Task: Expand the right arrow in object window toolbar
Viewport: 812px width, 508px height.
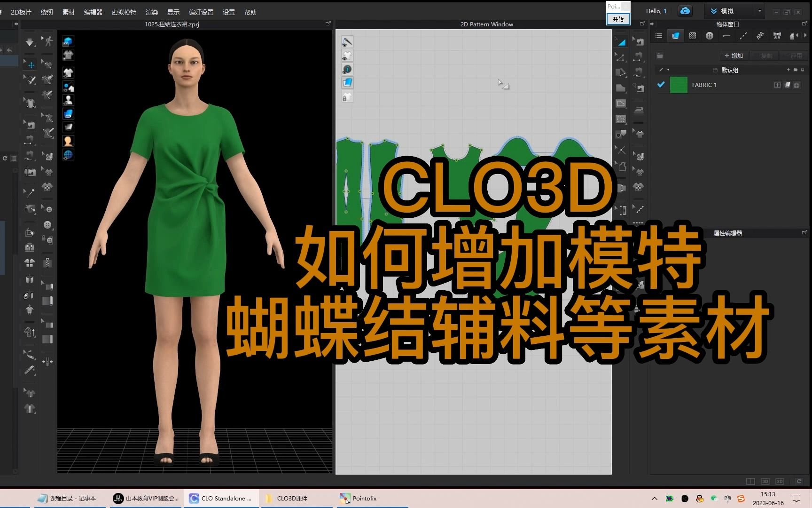Action: click(805, 36)
